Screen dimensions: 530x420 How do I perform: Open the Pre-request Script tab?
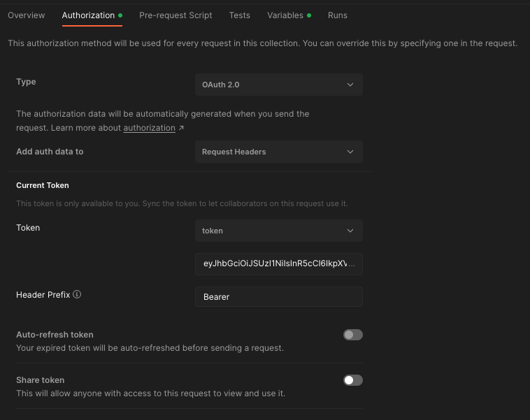coord(176,15)
